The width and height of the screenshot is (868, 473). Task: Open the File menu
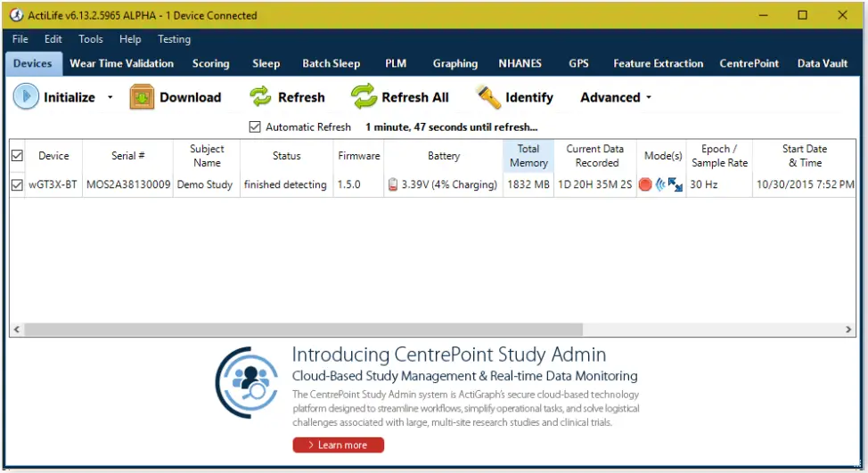click(x=20, y=39)
